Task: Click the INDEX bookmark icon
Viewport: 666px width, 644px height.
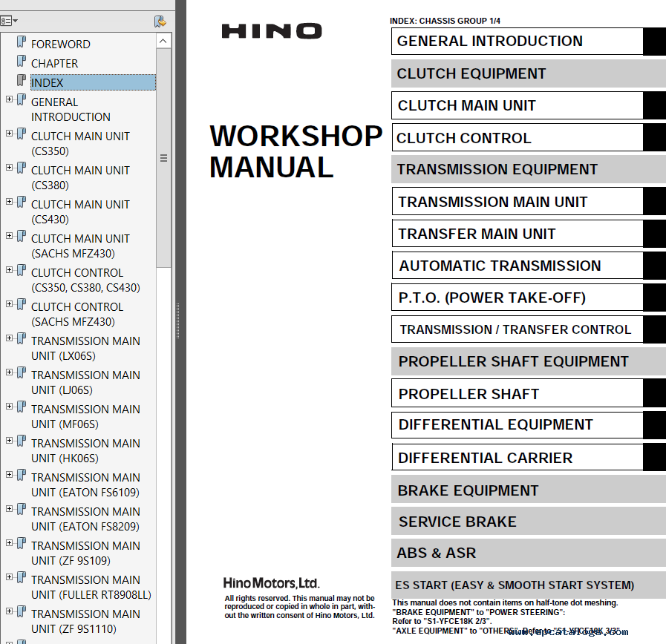Action: click(x=22, y=80)
